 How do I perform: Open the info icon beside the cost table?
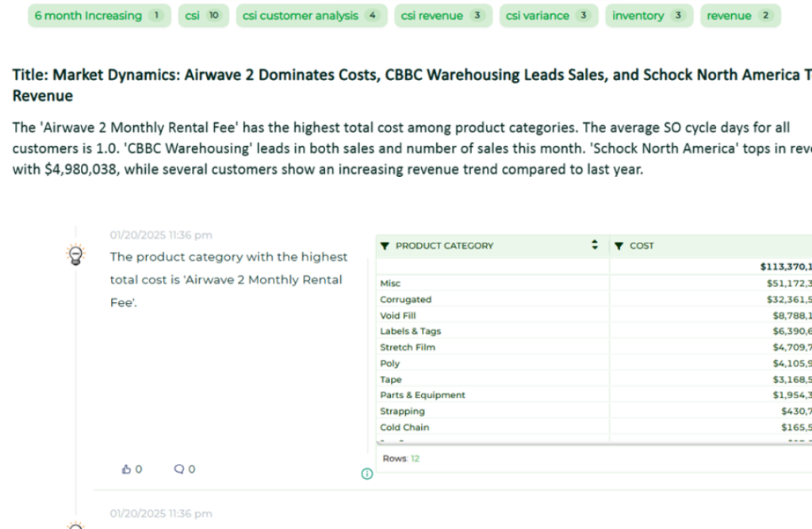tap(367, 473)
